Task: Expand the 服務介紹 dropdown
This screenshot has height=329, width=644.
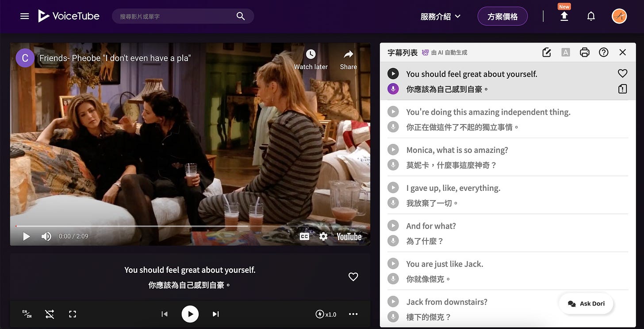Action: pos(441,16)
